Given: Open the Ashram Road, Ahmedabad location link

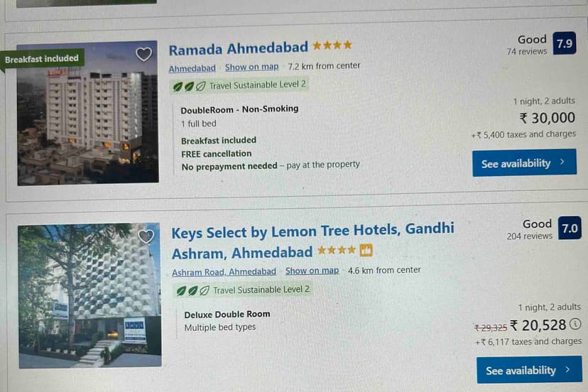Looking at the screenshot, I should click(224, 272).
